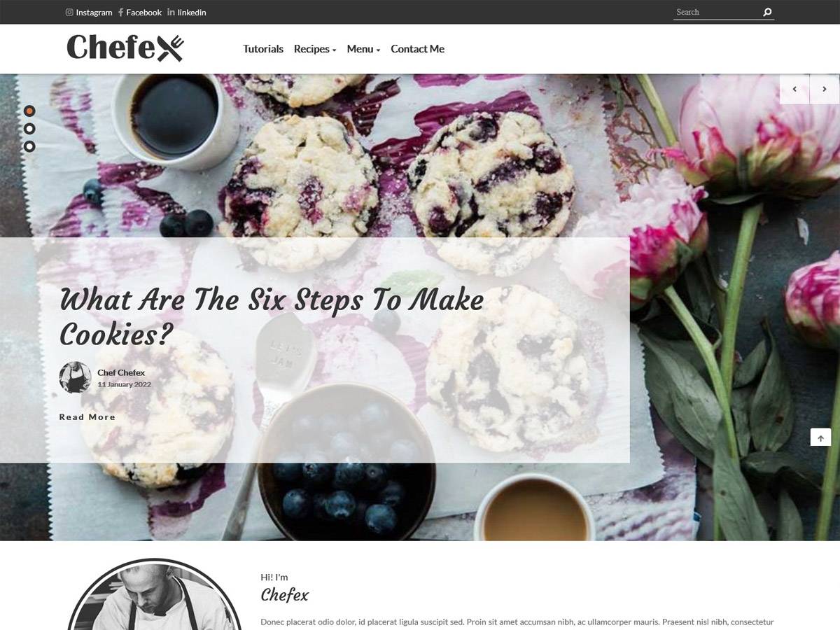Image resolution: width=840 pixels, height=630 pixels.
Task: Click the back-to-top arrow button
Action: pos(820,437)
